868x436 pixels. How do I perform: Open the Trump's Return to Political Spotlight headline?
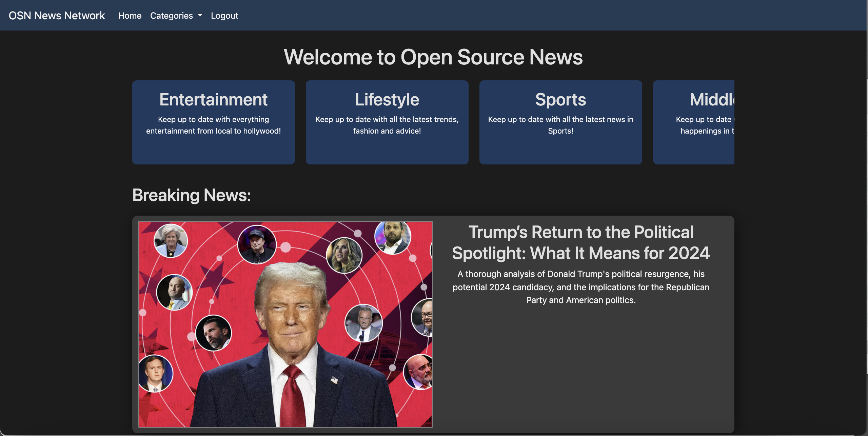pyautogui.click(x=580, y=243)
